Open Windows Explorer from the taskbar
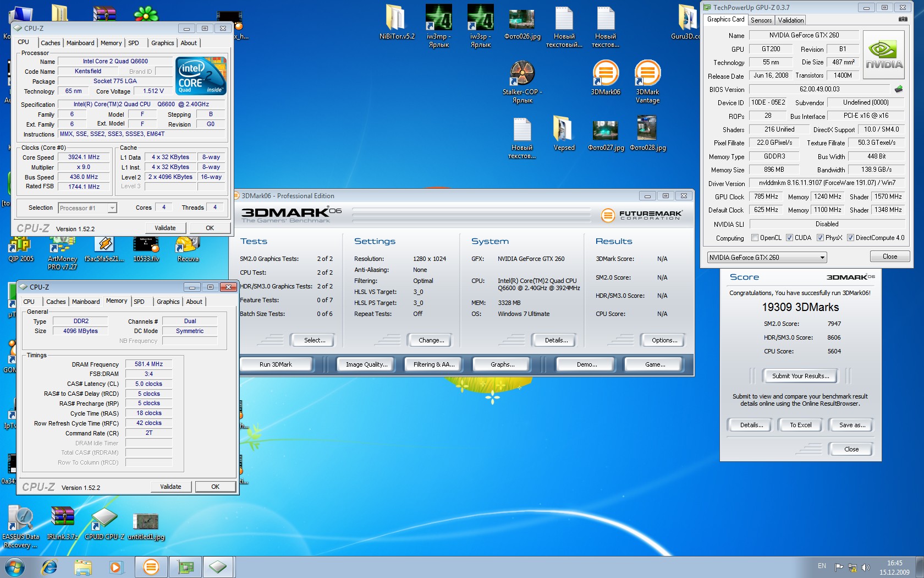The height and width of the screenshot is (578, 924). (x=83, y=567)
